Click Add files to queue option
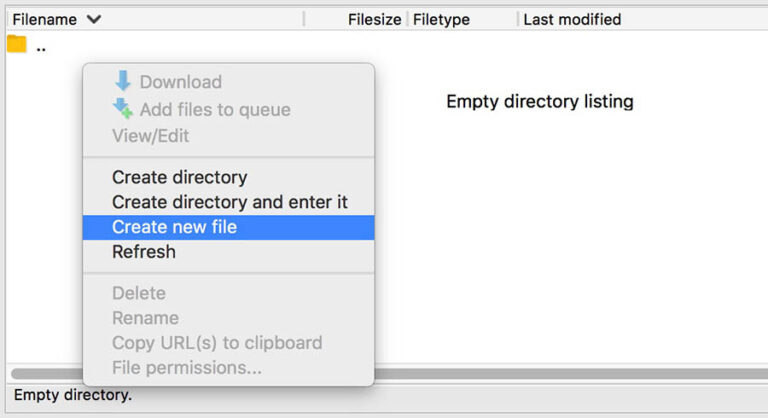The height and width of the screenshot is (418, 768). tap(214, 109)
